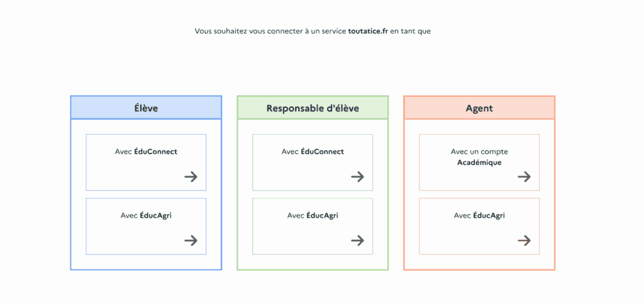Hit the arrow in Agent's ÉducAgri card

click(x=524, y=240)
